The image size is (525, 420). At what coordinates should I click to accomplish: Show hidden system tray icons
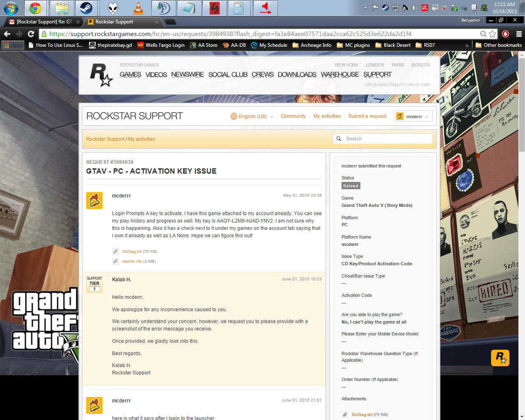365,8
